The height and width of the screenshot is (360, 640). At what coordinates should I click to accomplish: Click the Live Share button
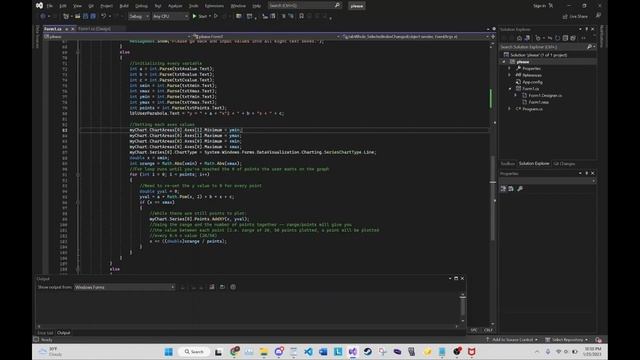[x=575, y=16]
